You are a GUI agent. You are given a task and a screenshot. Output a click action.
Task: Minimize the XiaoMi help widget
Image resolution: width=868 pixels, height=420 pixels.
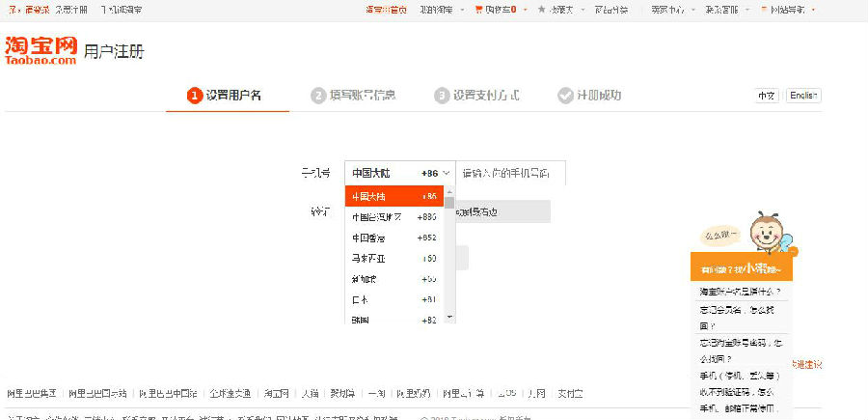click(794, 252)
